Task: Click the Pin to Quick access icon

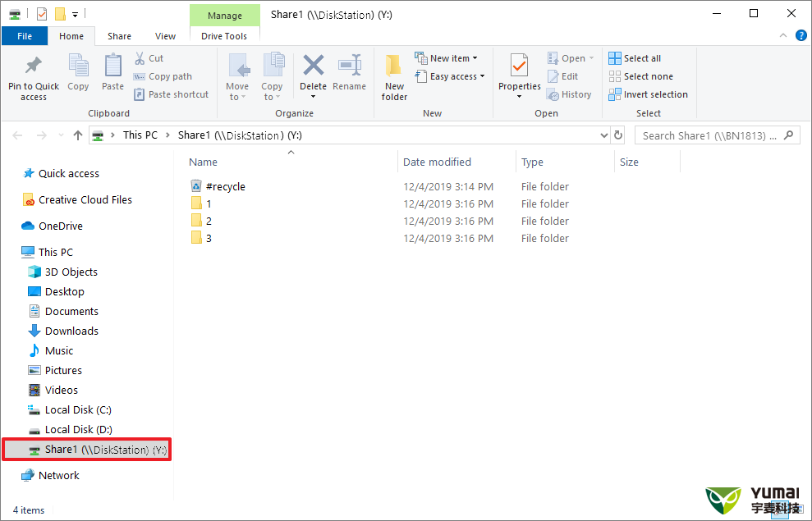Action: pos(33,67)
